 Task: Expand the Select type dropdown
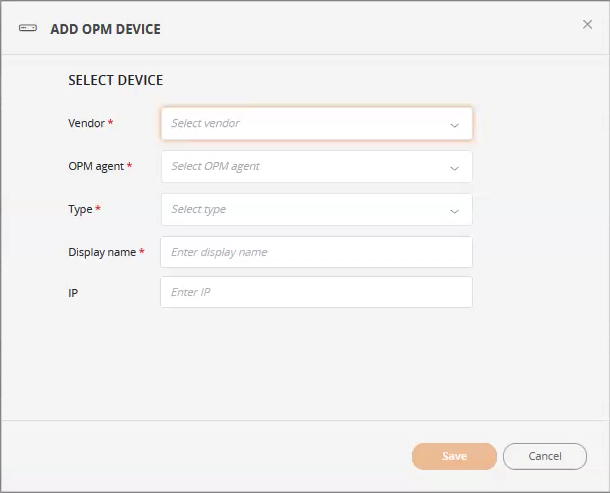coord(317,209)
